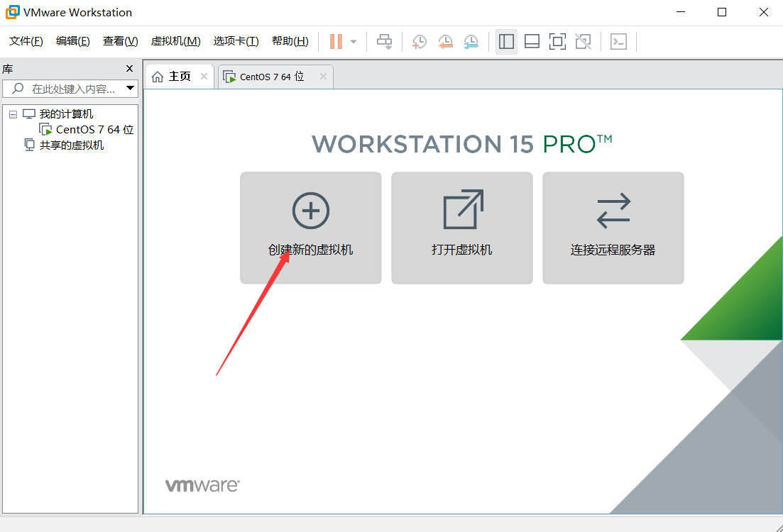Screen dimensions: 783x532
Task: Click the Unity mode toolbar icon
Action: [x=583, y=41]
